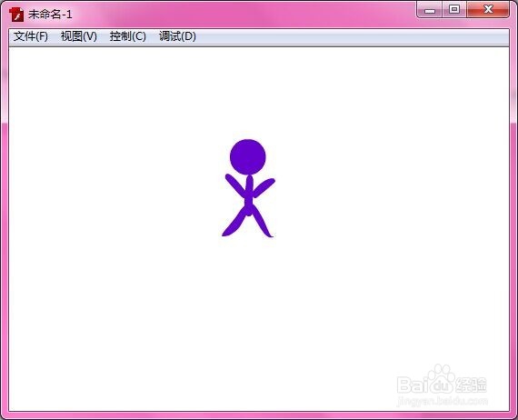Image resolution: width=518 pixels, height=420 pixels.
Task: Minimize the 未命名-1 window
Action: pyautogui.click(x=430, y=10)
